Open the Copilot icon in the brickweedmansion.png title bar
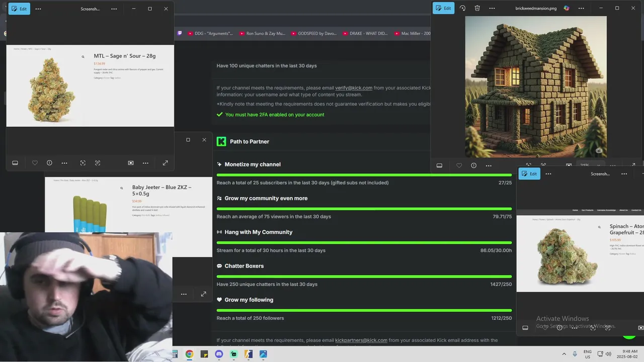 coord(567,8)
